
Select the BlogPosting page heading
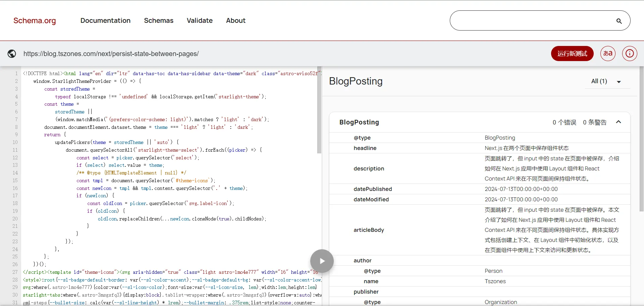(x=356, y=81)
